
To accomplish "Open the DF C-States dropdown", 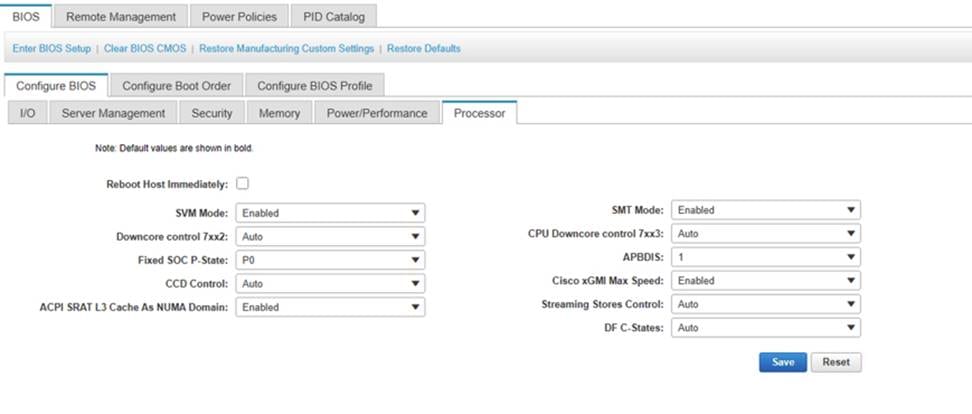I will pos(766,328).
